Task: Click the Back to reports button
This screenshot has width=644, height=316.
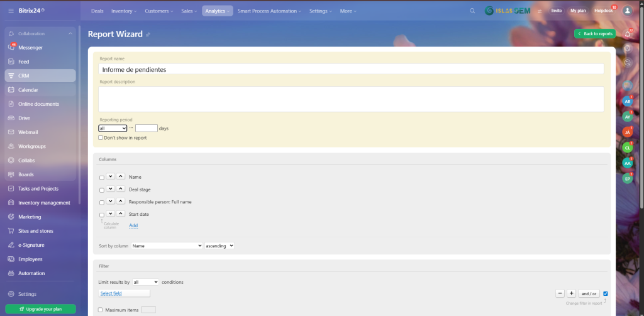Action: point(595,33)
